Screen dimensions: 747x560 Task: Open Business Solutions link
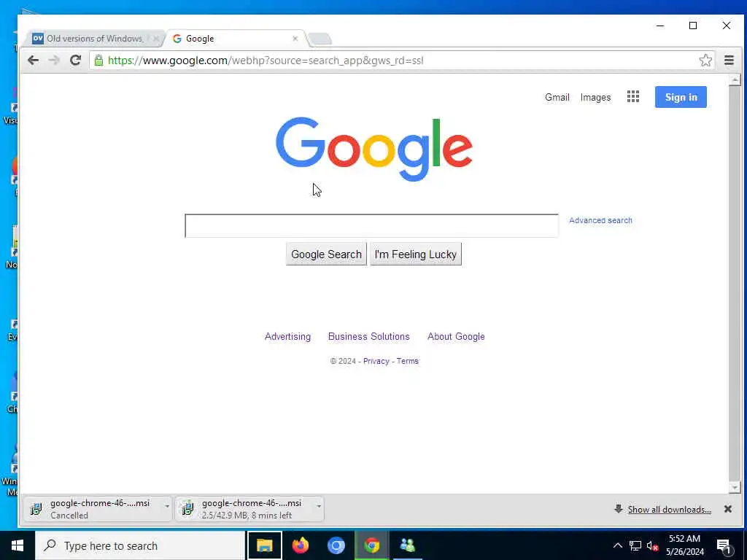coord(368,336)
